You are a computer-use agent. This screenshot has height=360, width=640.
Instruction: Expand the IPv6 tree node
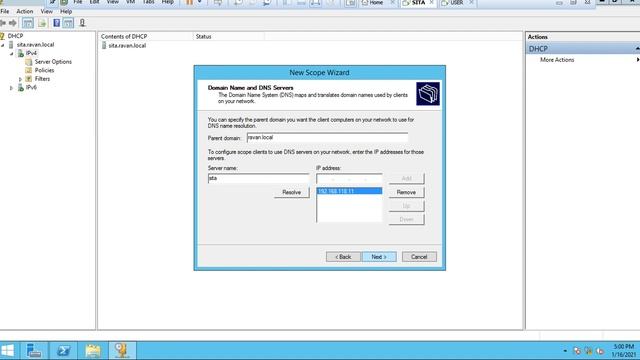(x=11, y=88)
